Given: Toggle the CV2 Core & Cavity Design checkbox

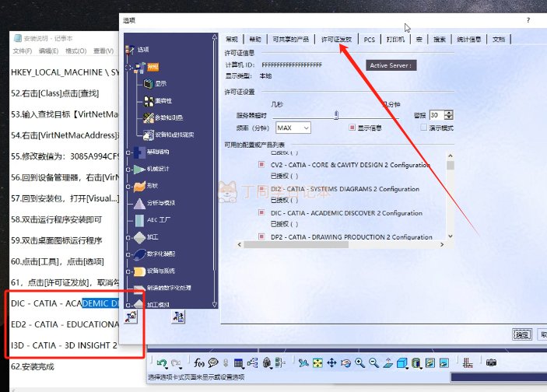Looking at the screenshot, I should point(261,164).
